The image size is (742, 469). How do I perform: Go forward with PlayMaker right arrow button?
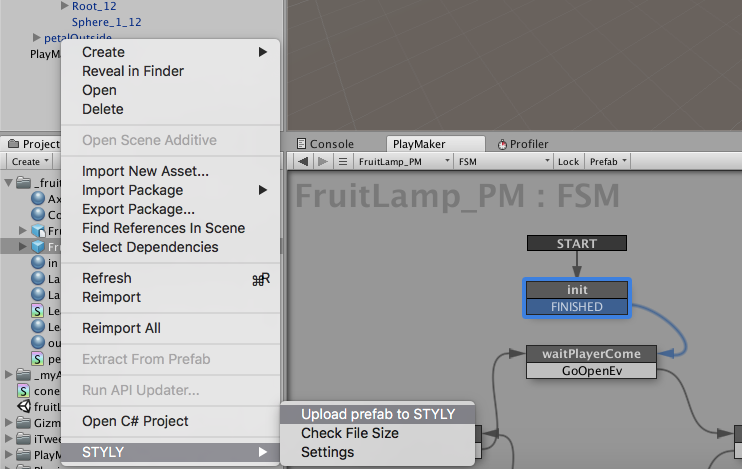(323, 161)
